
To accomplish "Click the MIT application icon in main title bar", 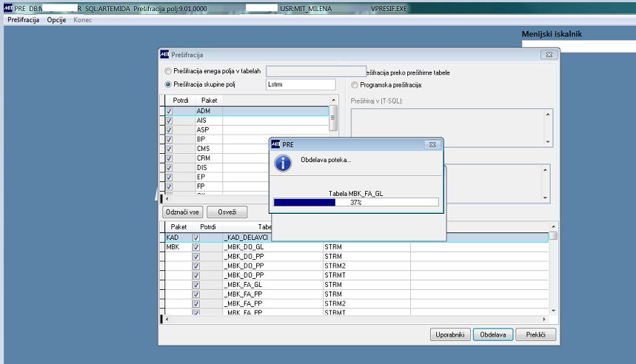I will click(x=8, y=8).
